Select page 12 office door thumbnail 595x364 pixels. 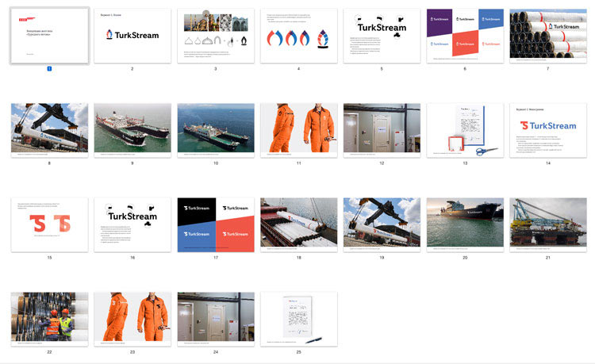pyautogui.click(x=382, y=130)
